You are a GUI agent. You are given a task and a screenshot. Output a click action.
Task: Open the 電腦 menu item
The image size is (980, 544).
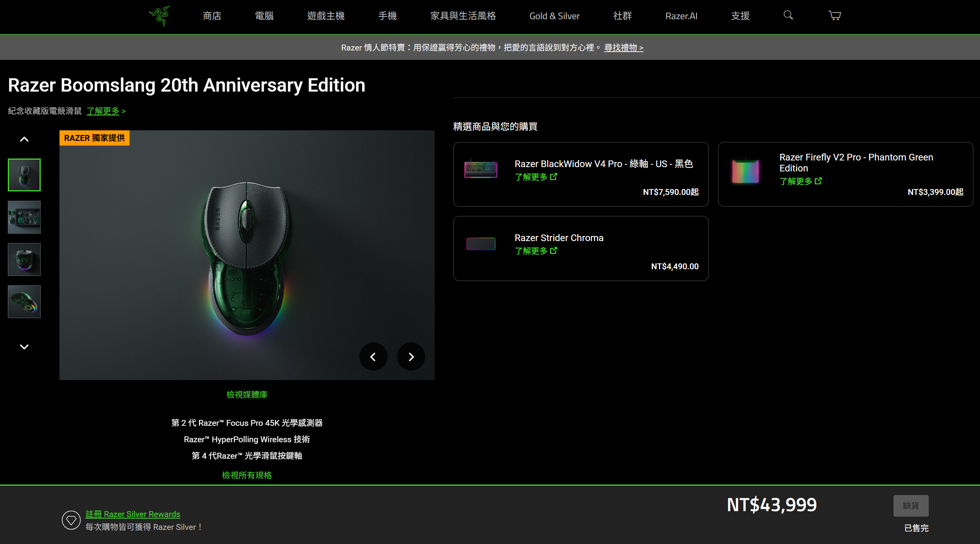[264, 16]
